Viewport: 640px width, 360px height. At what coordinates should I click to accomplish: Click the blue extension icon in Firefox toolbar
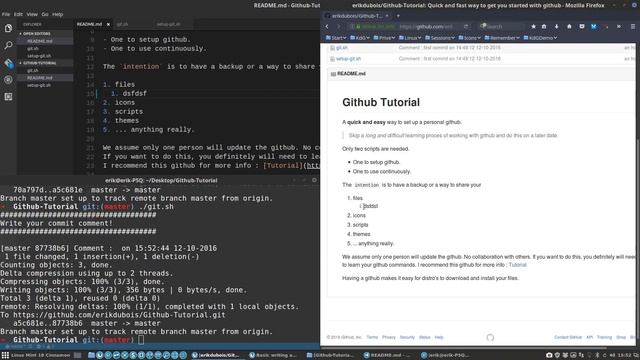click(593, 27)
